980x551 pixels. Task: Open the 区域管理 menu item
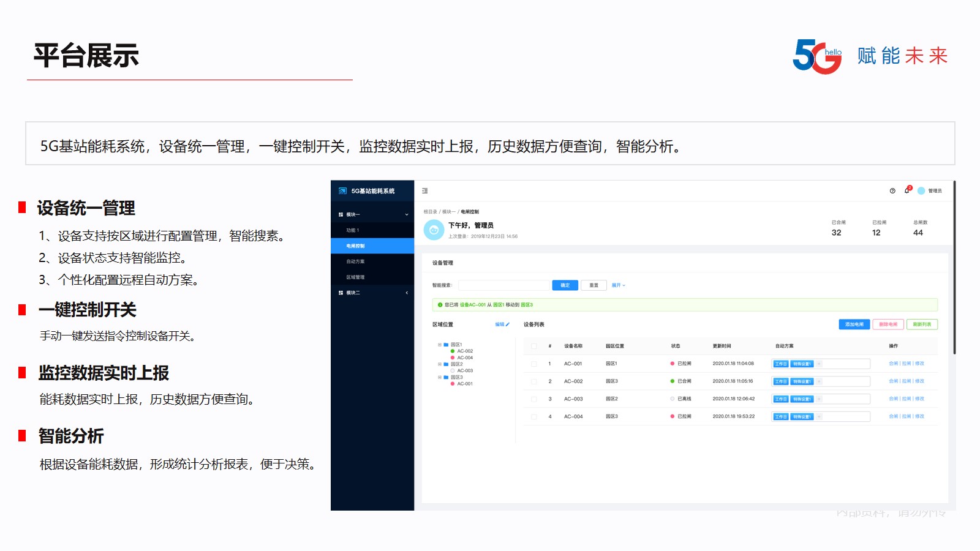coord(372,277)
